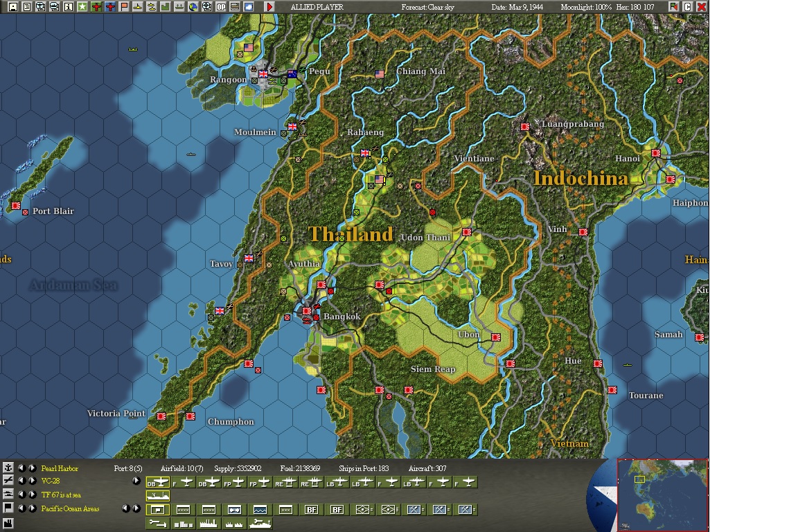Click the Pacific Ocean Areas label
This screenshot has width=798, height=532.
70,508
